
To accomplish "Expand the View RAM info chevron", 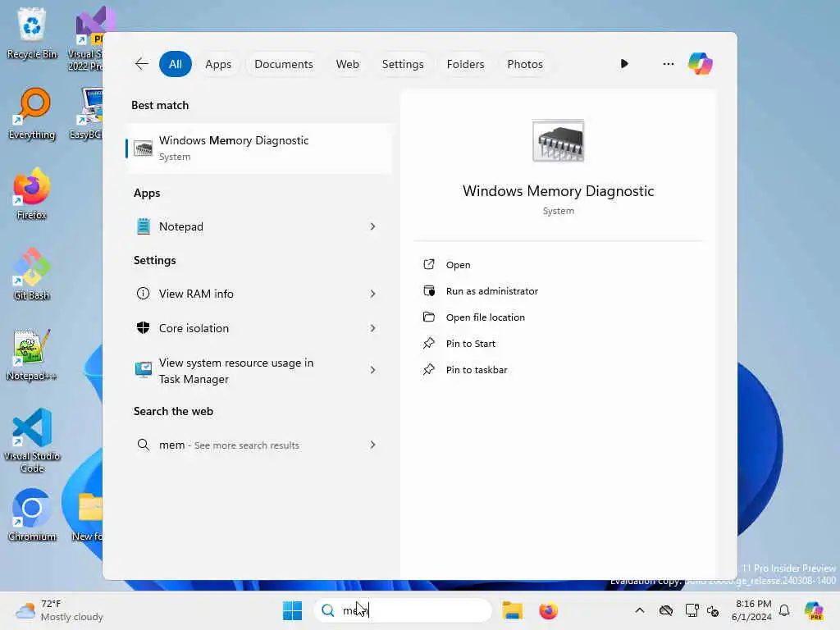I will (x=373, y=294).
